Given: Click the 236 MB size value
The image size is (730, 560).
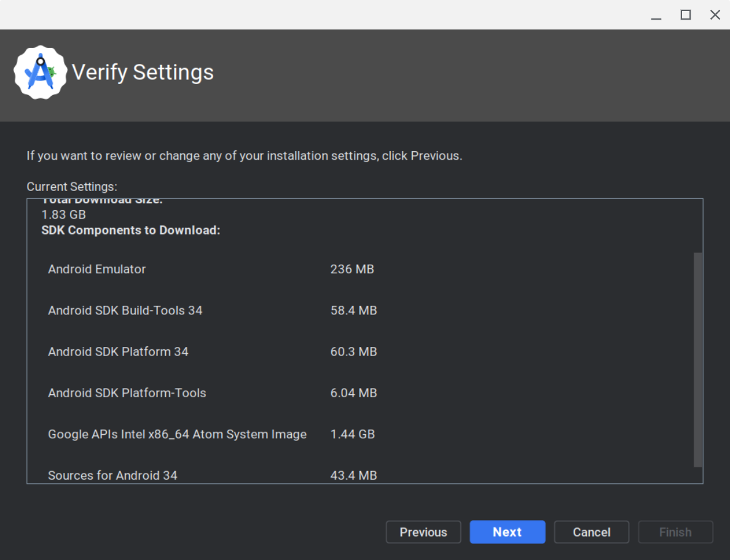Looking at the screenshot, I should (352, 269).
